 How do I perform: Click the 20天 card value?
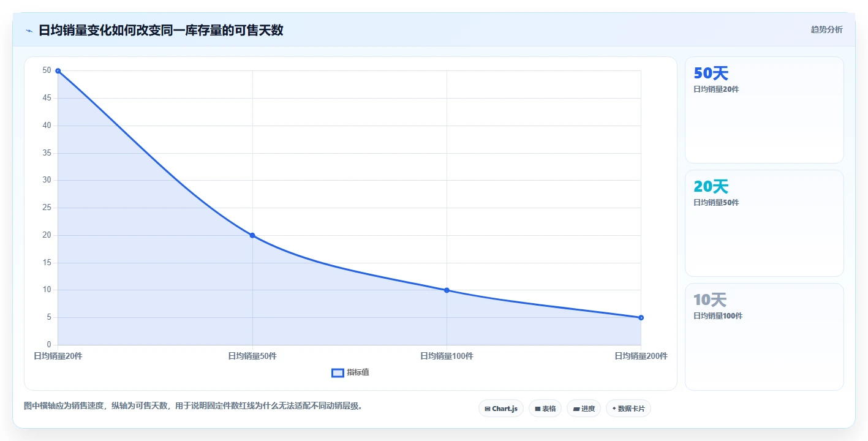coord(711,187)
